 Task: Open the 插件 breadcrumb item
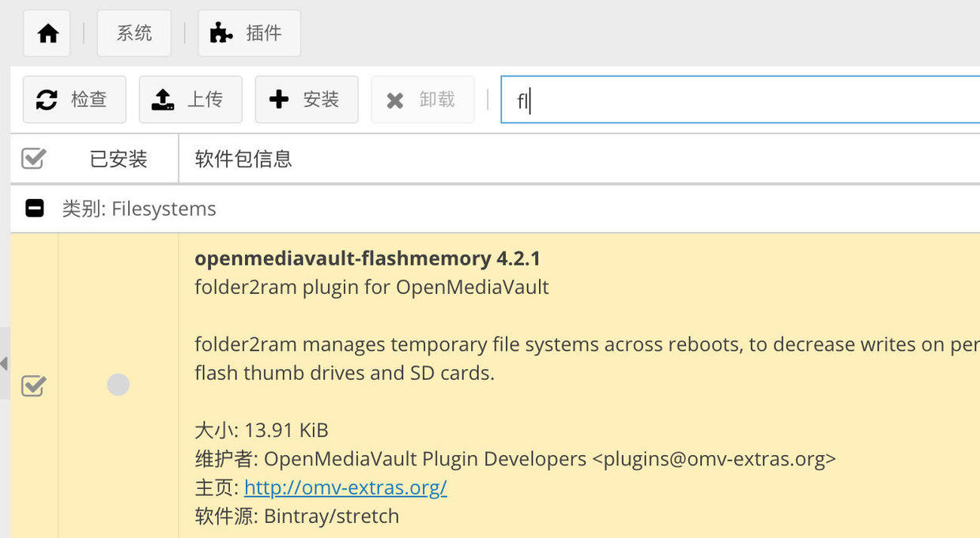point(249,33)
